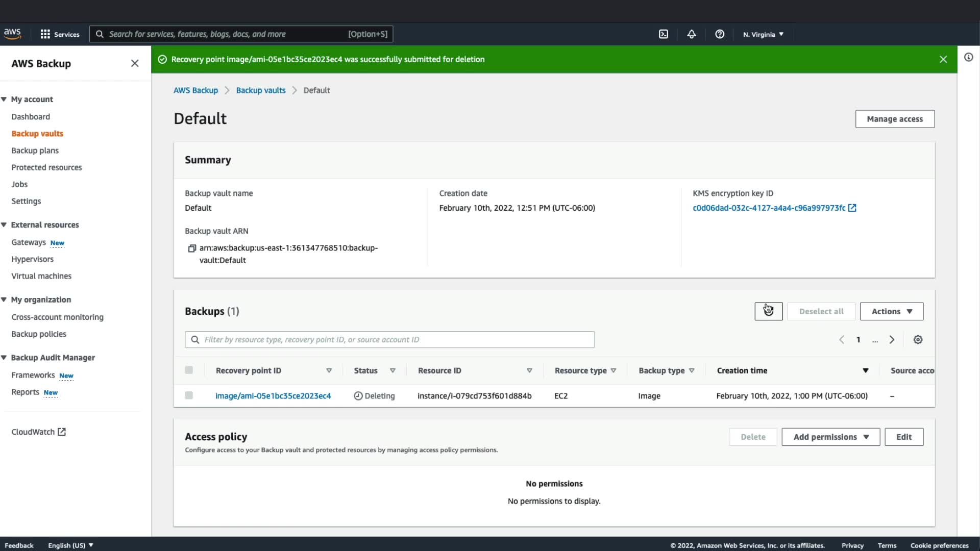Click the Manage access button

[x=894, y=119]
